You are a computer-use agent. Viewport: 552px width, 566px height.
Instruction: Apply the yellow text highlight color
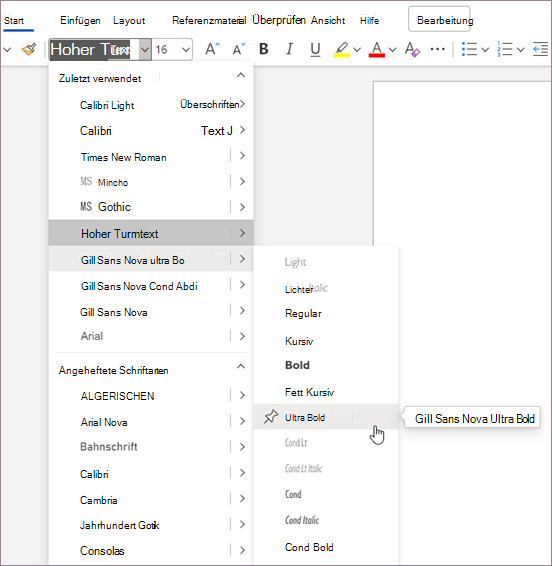click(341, 49)
